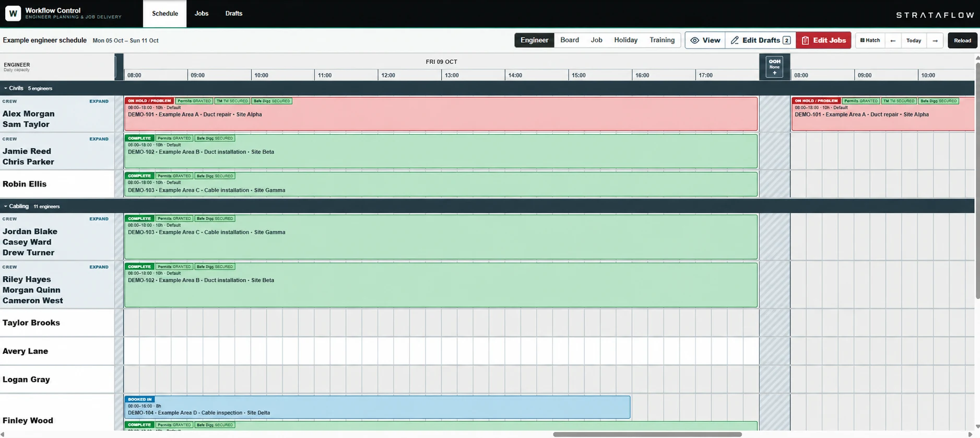
Task: Click the horizontal scrollbar thumb
Action: click(647, 434)
